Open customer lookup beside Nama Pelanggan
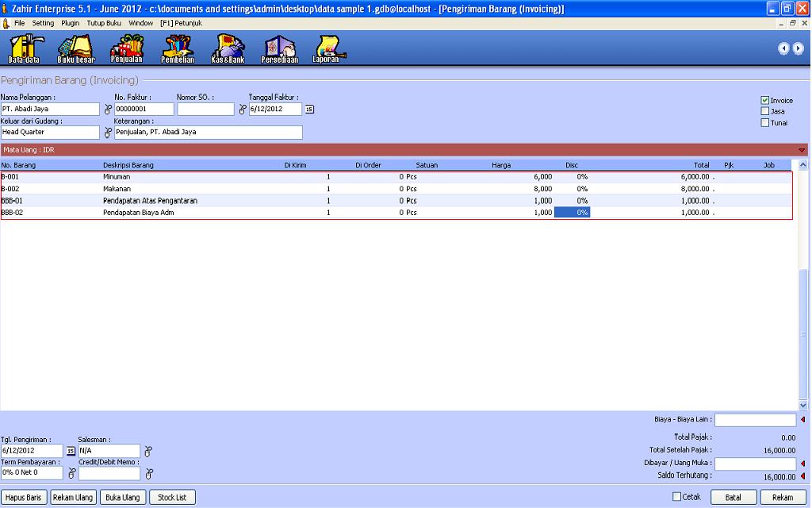Image resolution: width=812 pixels, height=508 pixels. [x=108, y=110]
